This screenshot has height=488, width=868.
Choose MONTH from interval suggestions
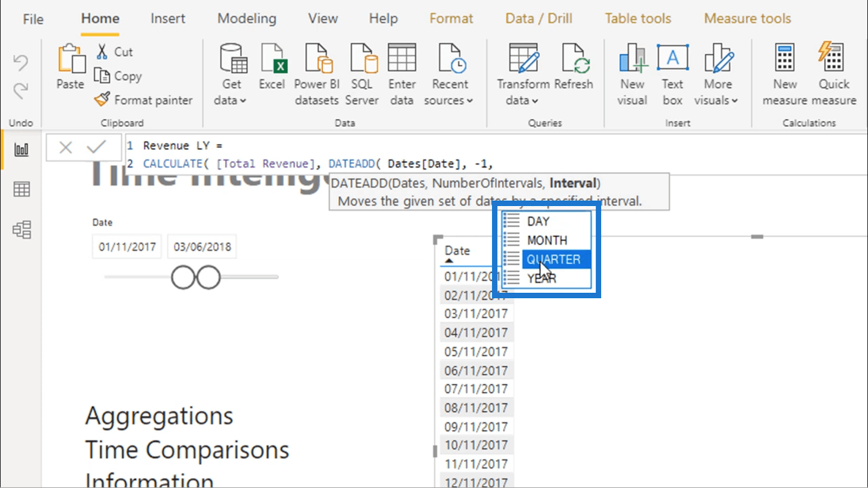pyautogui.click(x=546, y=240)
